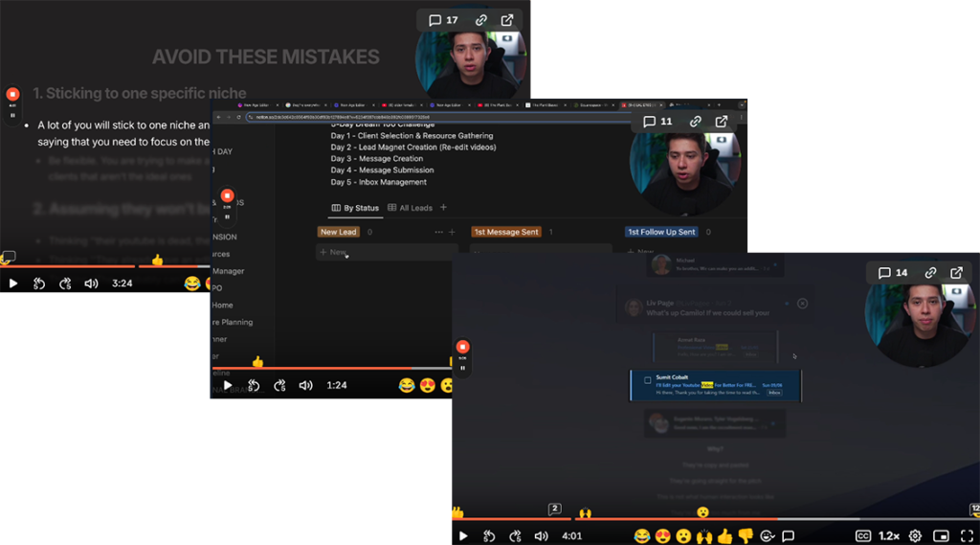This screenshot has height=545, width=980.
Task: React with thumbs down emoji
Action: click(746, 536)
